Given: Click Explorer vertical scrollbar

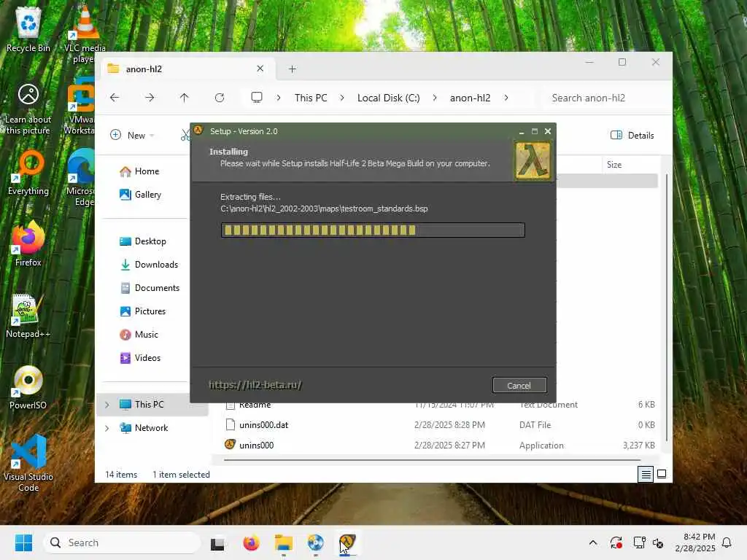Looking at the screenshot, I should pos(666,307).
